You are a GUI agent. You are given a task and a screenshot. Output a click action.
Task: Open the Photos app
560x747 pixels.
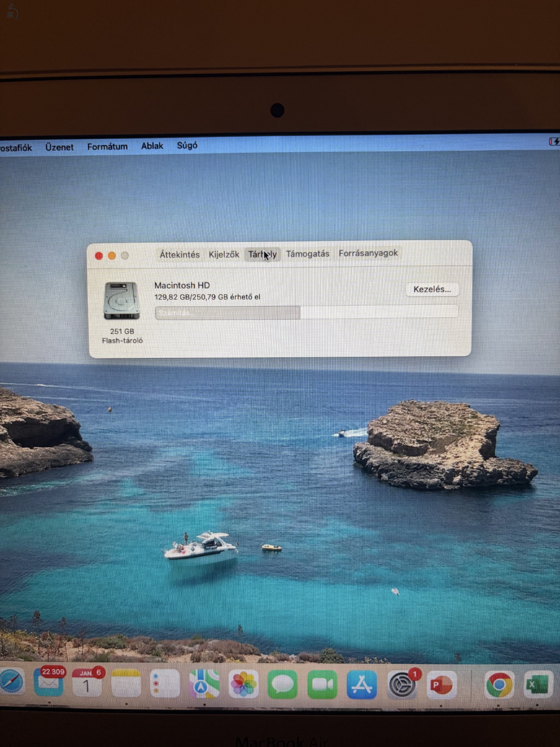point(243,685)
